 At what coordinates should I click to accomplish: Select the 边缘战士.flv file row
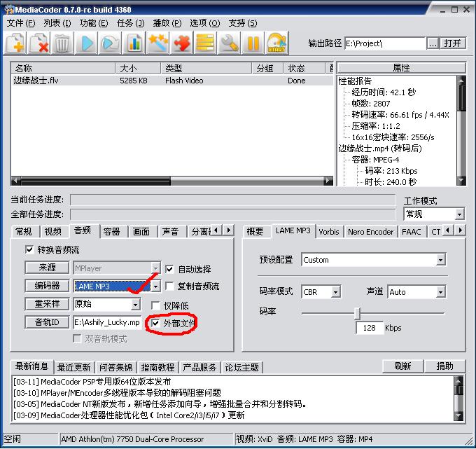(x=171, y=81)
